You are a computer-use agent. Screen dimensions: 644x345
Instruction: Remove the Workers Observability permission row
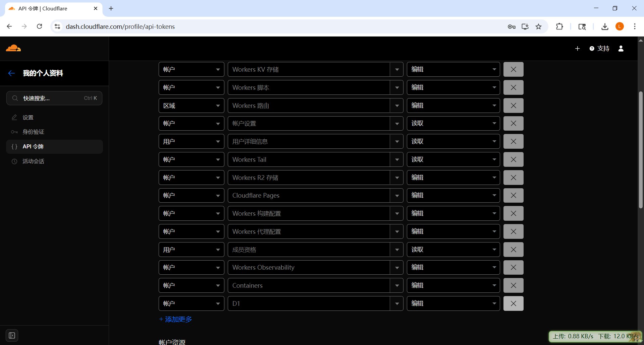(x=513, y=267)
